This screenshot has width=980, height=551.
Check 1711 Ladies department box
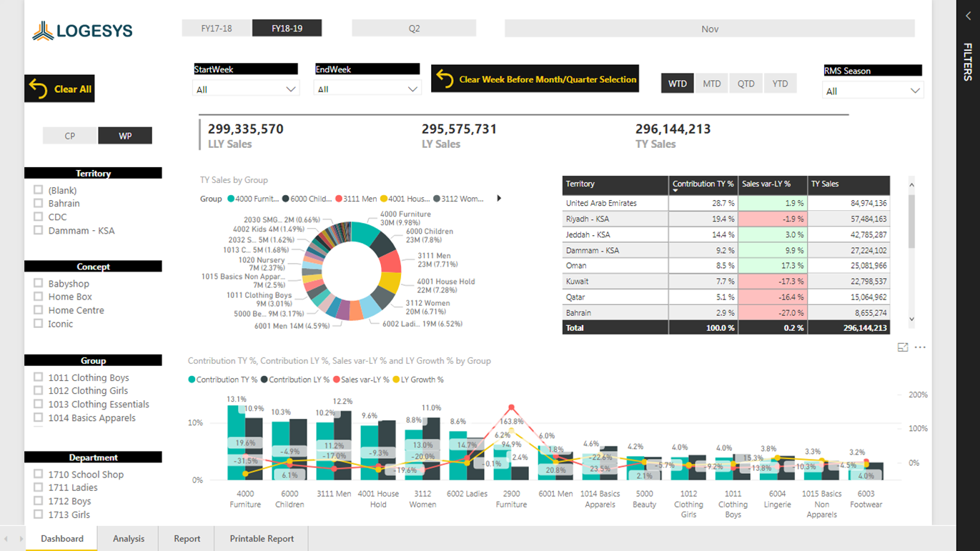(38, 487)
